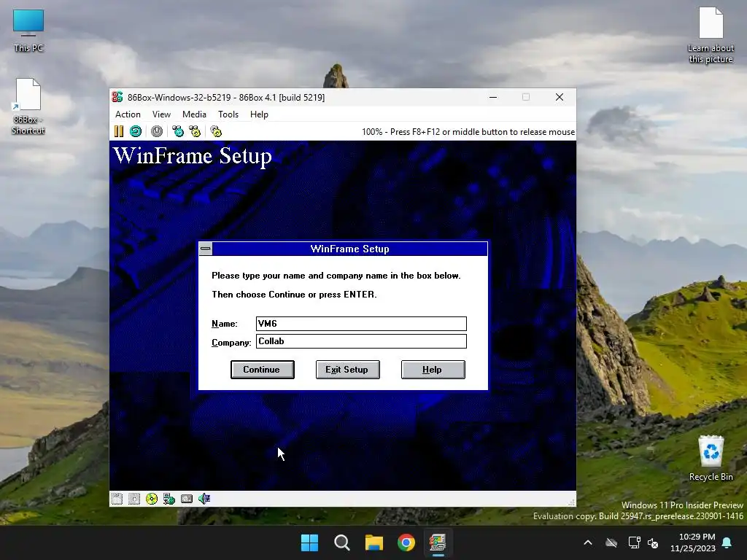This screenshot has height=560, width=747.
Task: Click the OneDrive tray icon
Action: pyautogui.click(x=611, y=542)
